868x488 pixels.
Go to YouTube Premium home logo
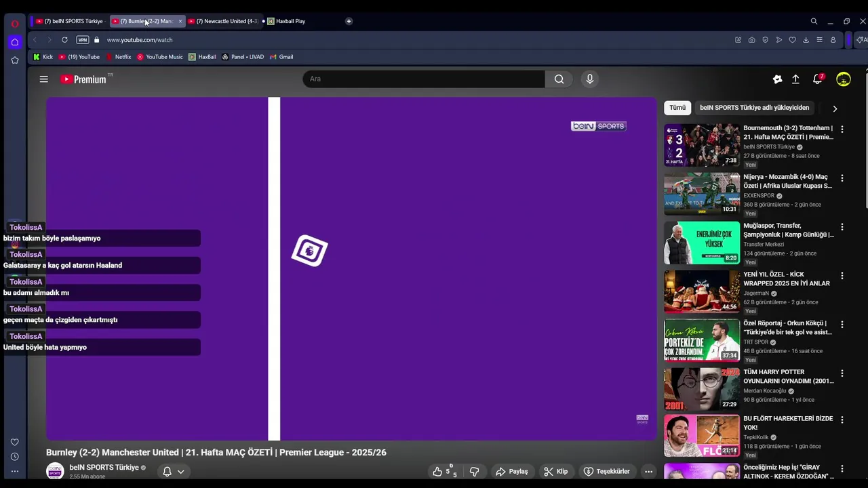click(x=83, y=79)
